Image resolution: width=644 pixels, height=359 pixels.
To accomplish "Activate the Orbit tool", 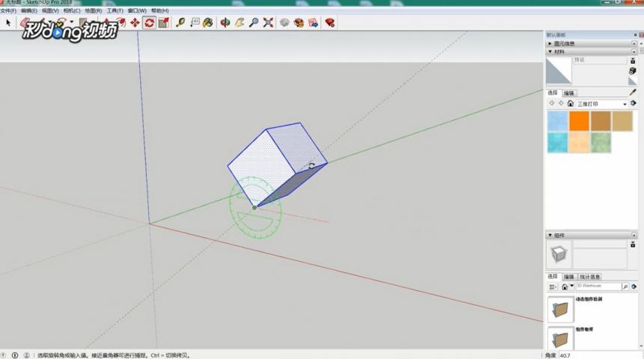I will coord(225,23).
